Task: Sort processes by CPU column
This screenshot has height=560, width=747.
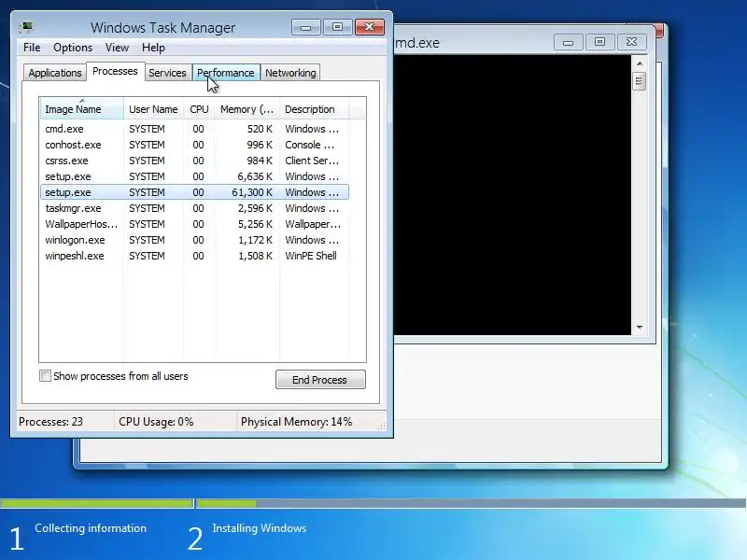Action: (x=199, y=109)
